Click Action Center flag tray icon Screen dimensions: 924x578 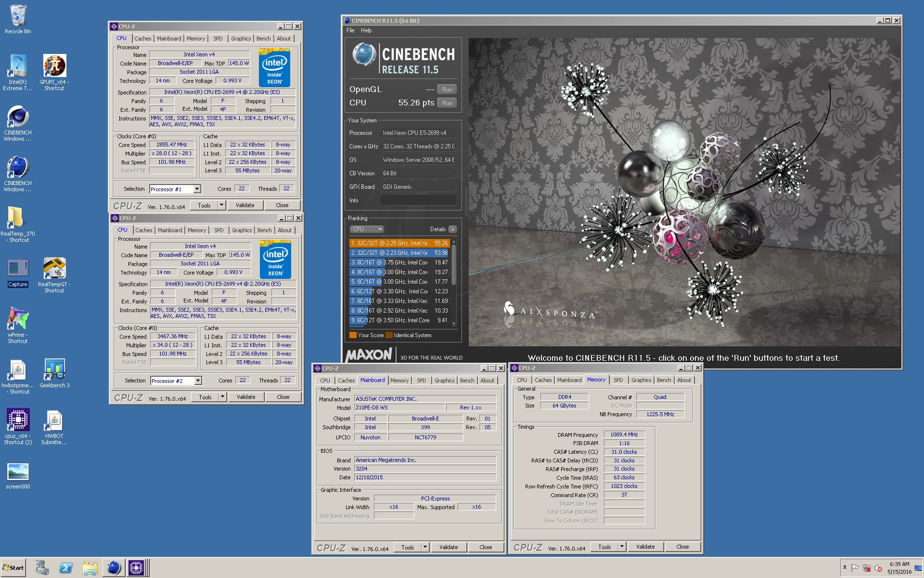(x=855, y=568)
